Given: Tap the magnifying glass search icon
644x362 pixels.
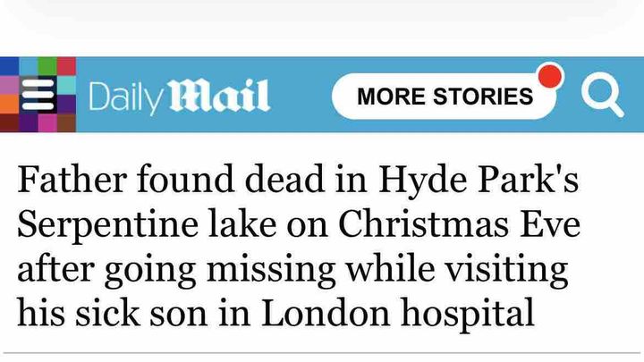Looking at the screenshot, I should 601,95.
